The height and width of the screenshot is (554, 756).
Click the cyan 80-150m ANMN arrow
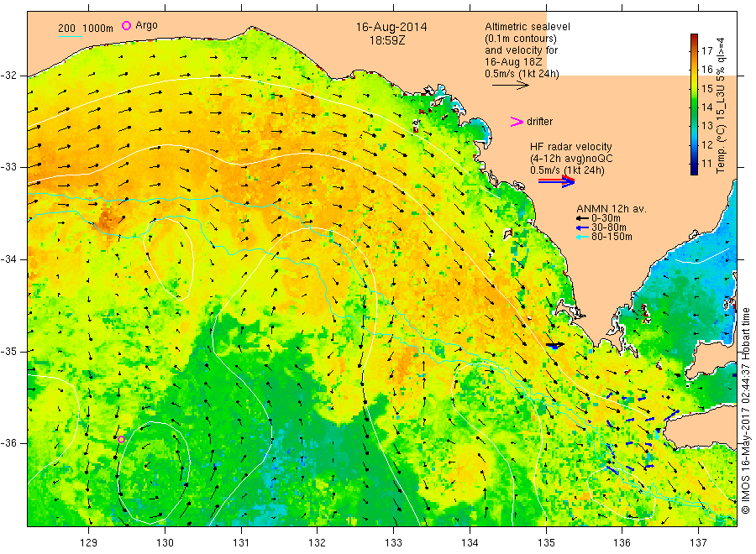(582, 237)
